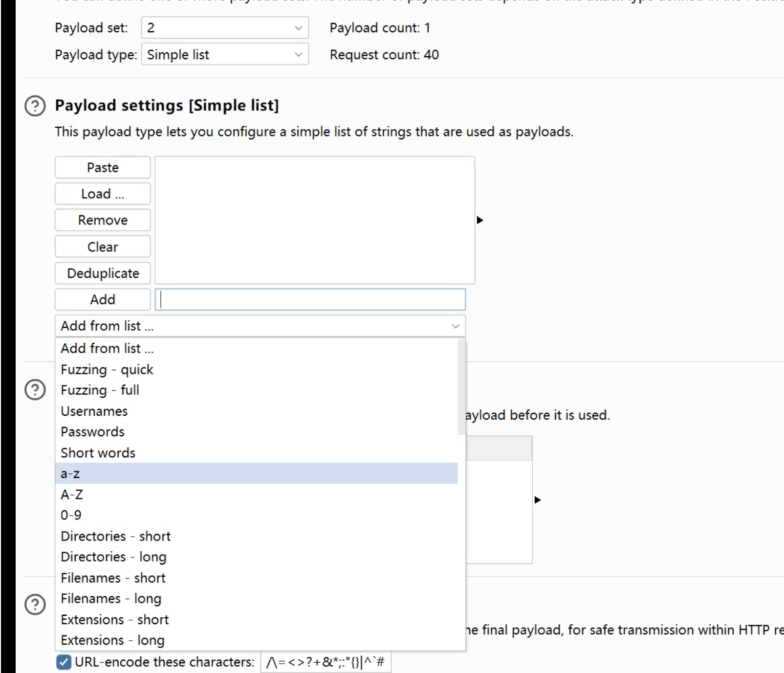Toggle URL-encode these characters checkbox
Viewport: 784px width, 673px height.
(64, 662)
